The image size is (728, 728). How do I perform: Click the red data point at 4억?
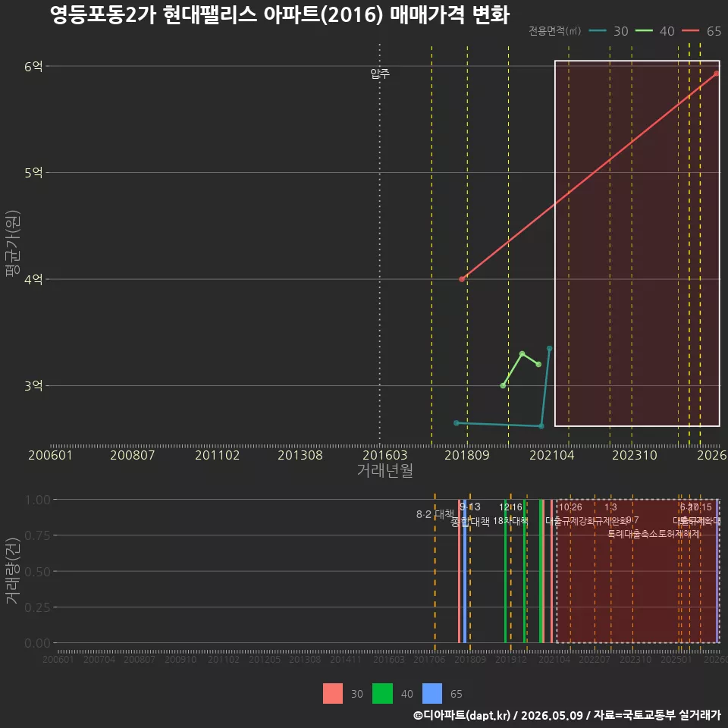[462, 279]
